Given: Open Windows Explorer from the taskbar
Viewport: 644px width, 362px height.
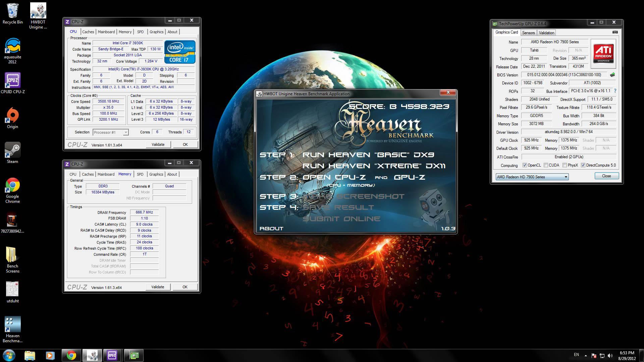Looking at the screenshot, I should click(x=30, y=355).
